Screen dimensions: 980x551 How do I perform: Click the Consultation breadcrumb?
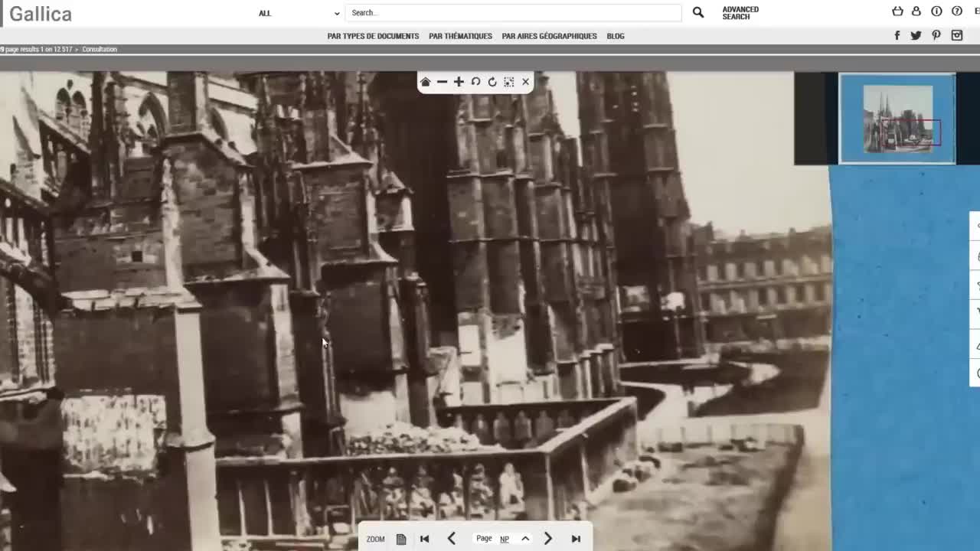(x=100, y=49)
